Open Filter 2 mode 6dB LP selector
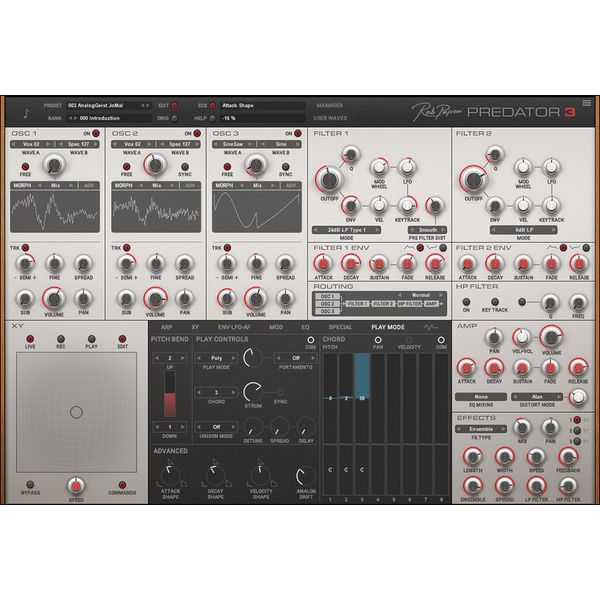This screenshot has width=600, height=600. click(523, 230)
